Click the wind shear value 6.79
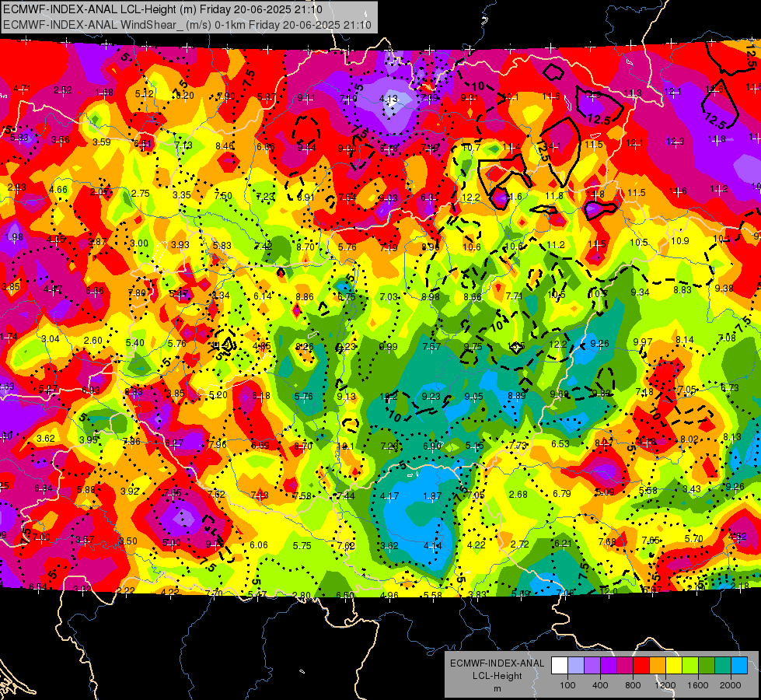 tap(562, 494)
